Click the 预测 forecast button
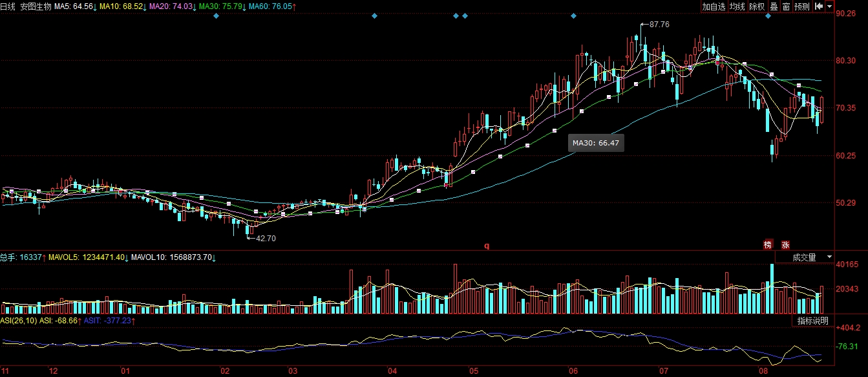 click(802, 6)
